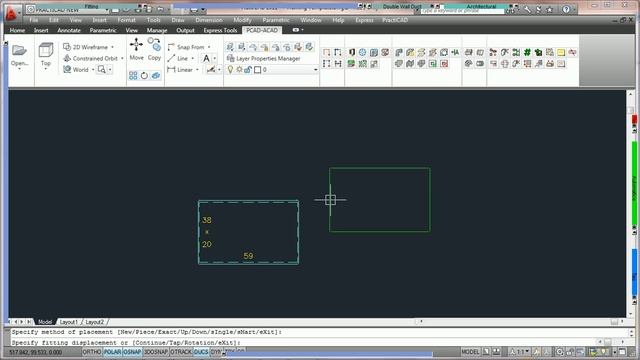Switch to the Express Tools ribbon tab
Viewport: 640px width, 360px height.
point(220,30)
